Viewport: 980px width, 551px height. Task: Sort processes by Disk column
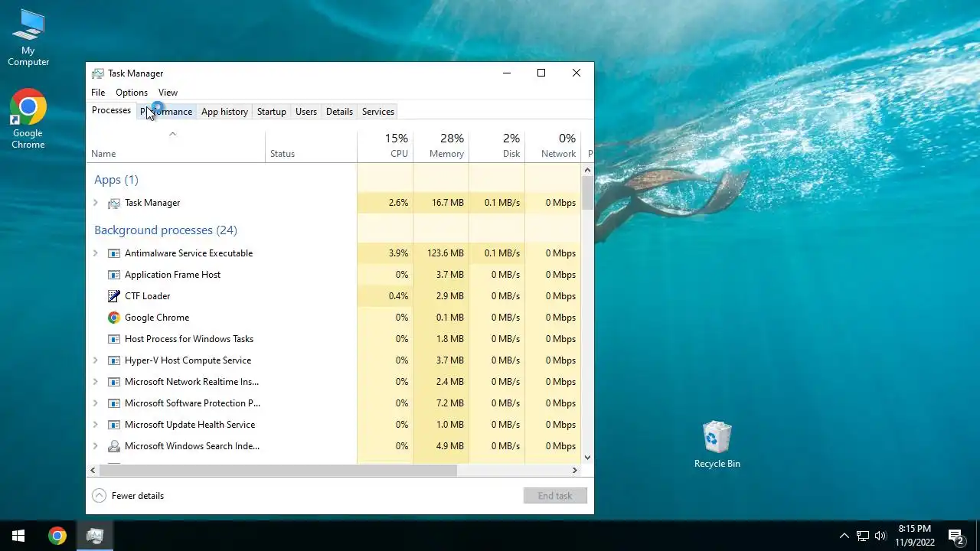[497, 146]
